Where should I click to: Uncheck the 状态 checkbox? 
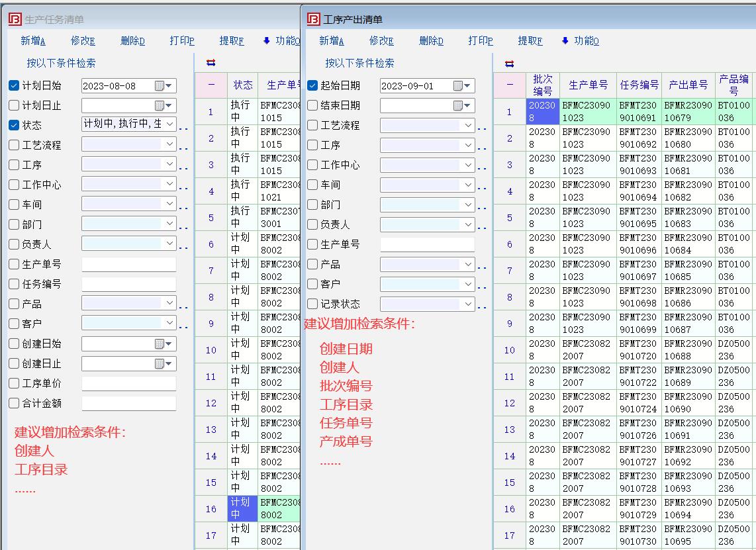tap(14, 125)
